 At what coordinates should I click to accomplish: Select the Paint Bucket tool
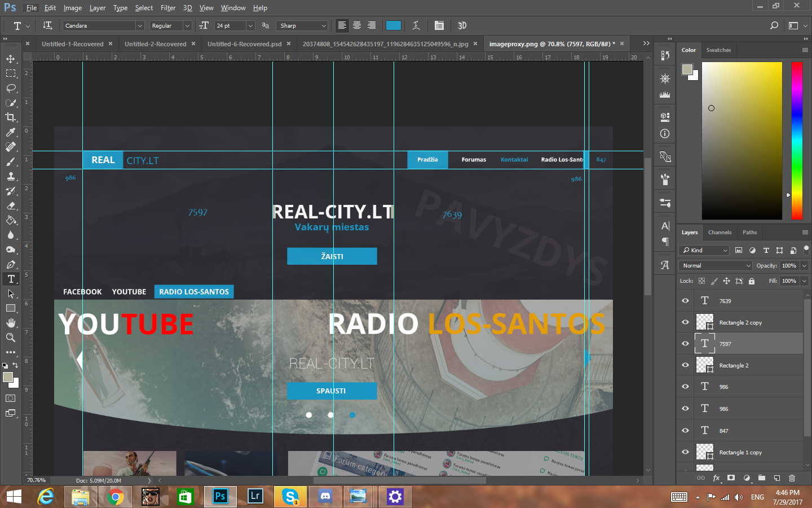pos(11,220)
